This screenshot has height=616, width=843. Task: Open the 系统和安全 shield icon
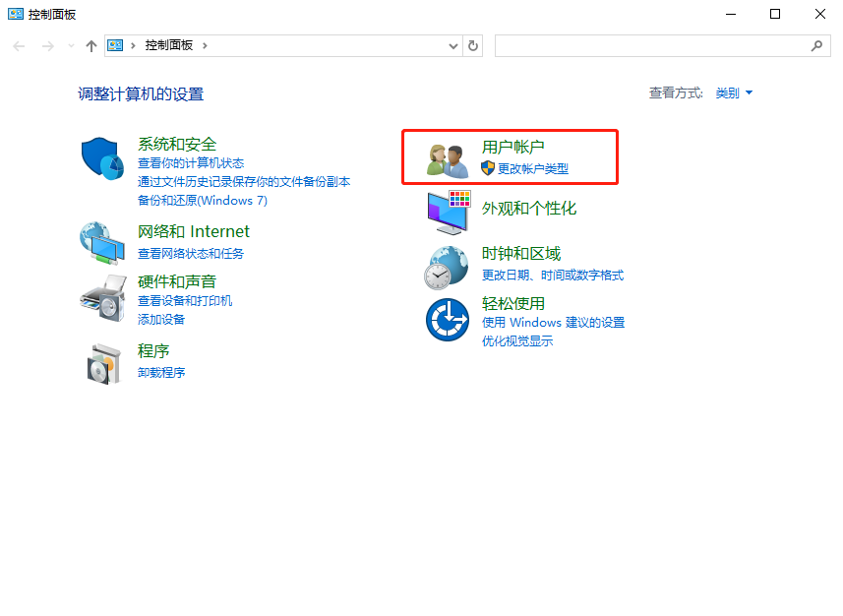pos(102,157)
